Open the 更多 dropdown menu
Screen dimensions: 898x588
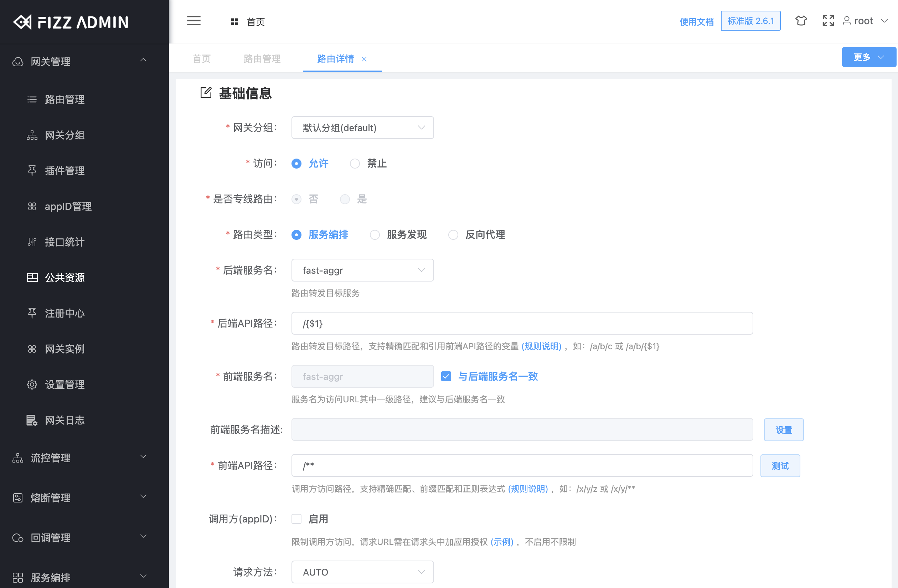[x=868, y=57]
